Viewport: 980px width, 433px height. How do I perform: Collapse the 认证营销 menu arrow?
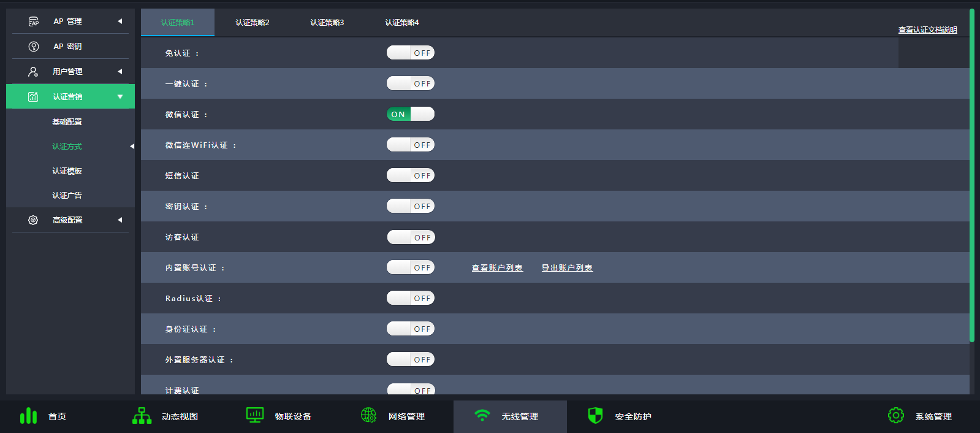[x=120, y=97]
